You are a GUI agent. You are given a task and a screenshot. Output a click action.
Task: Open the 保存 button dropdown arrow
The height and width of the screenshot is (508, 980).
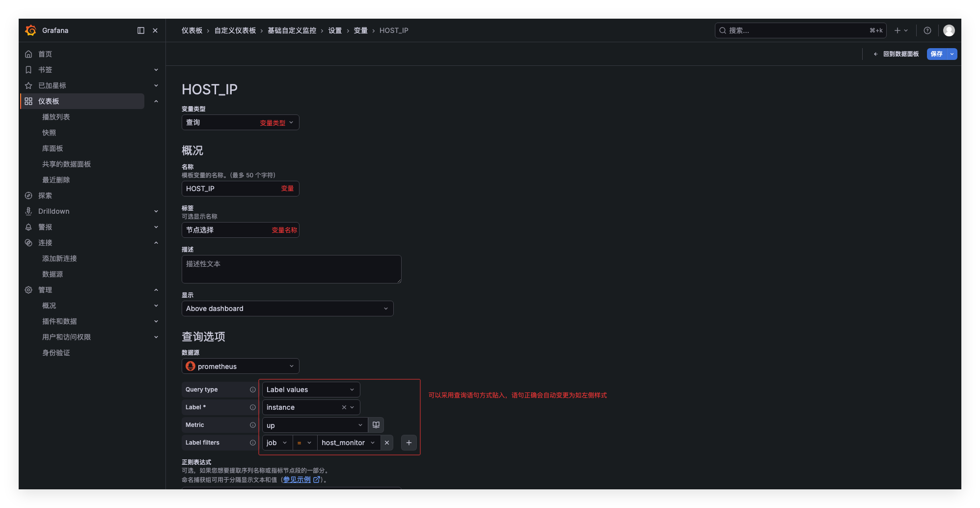pyautogui.click(x=952, y=54)
